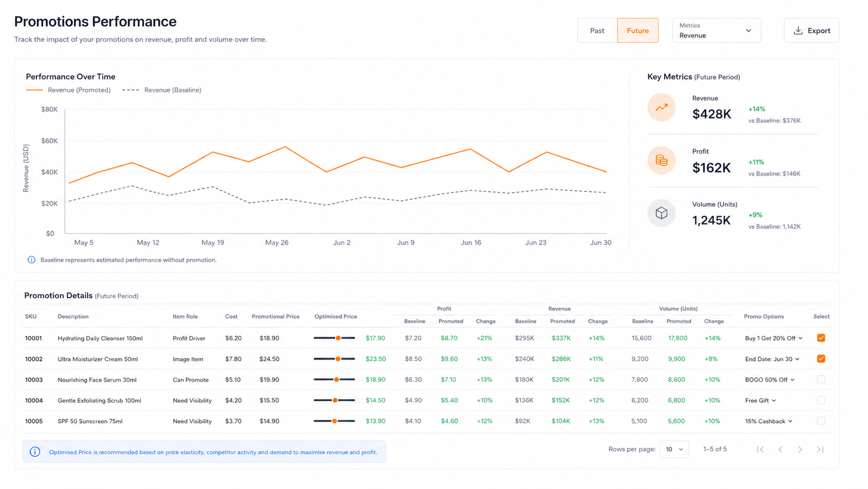868x489 pixels.
Task: Expand the End Date: Jun 30 dropdown
Action: 772,359
